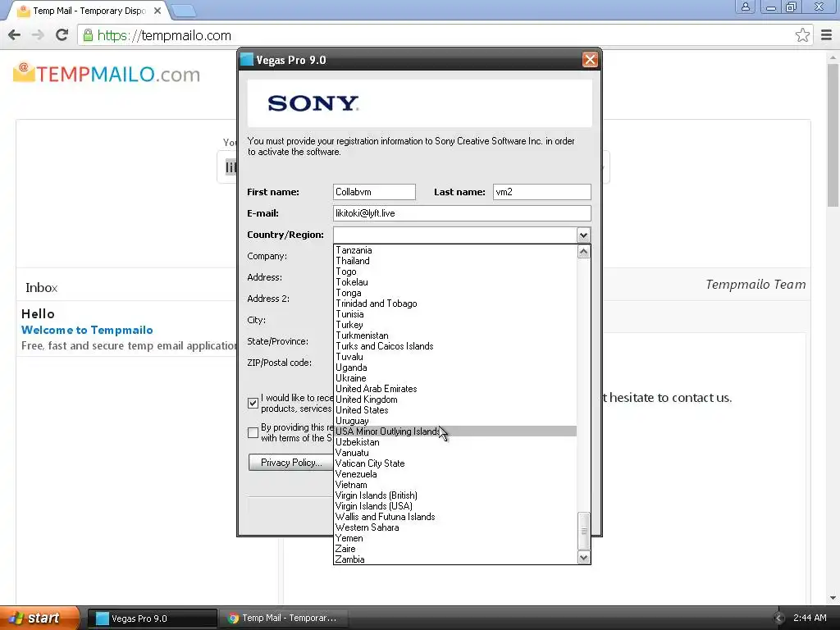This screenshot has height=630, width=840.
Task: Click the Tempmailo.com logo
Action: 107,74
